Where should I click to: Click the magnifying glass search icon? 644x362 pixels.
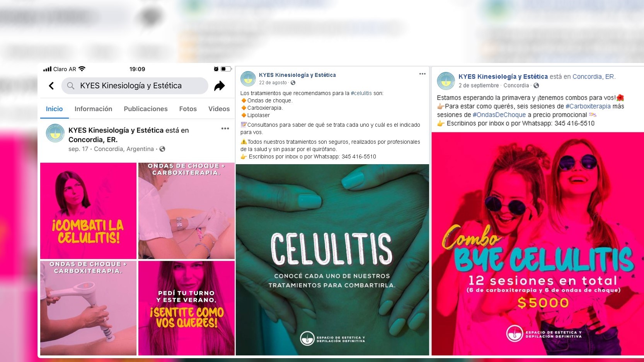[x=71, y=86]
